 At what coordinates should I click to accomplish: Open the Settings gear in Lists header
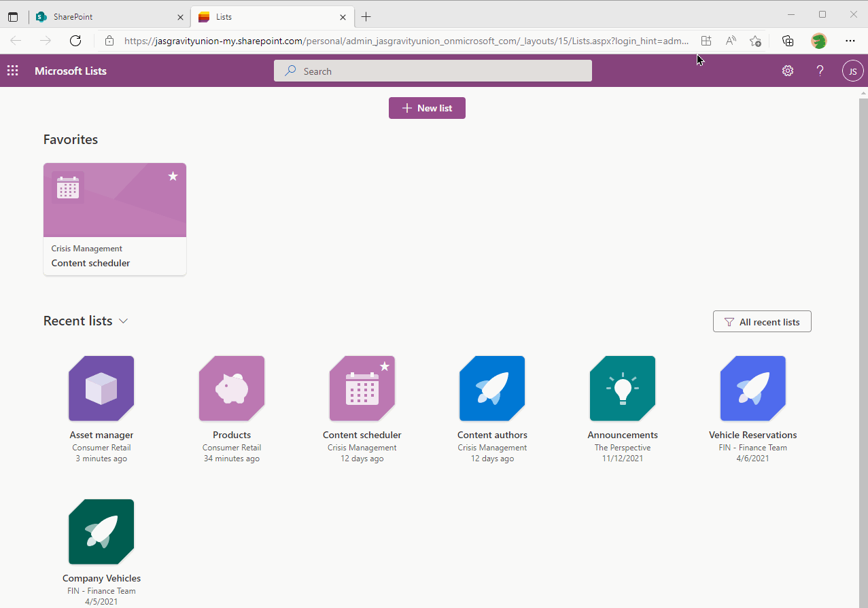point(788,71)
